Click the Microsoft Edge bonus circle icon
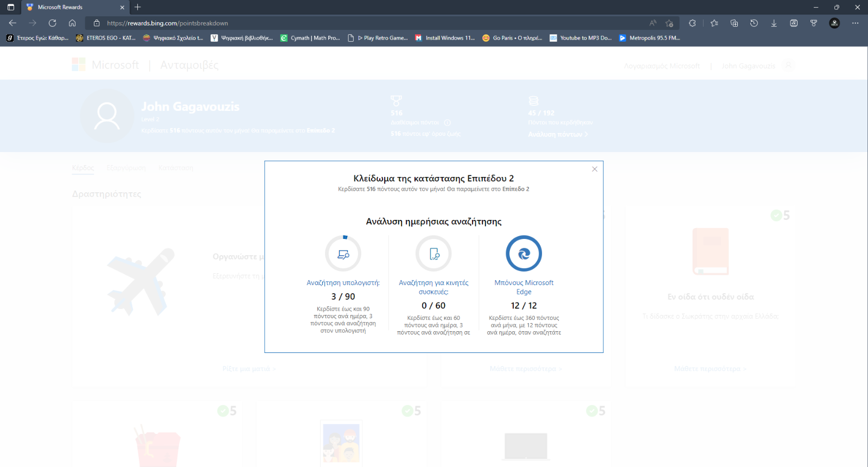The image size is (868, 467). tap(524, 254)
